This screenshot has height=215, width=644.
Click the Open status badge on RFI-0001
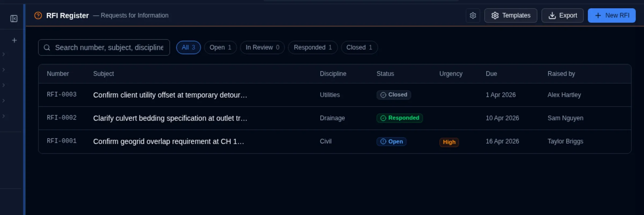click(391, 142)
